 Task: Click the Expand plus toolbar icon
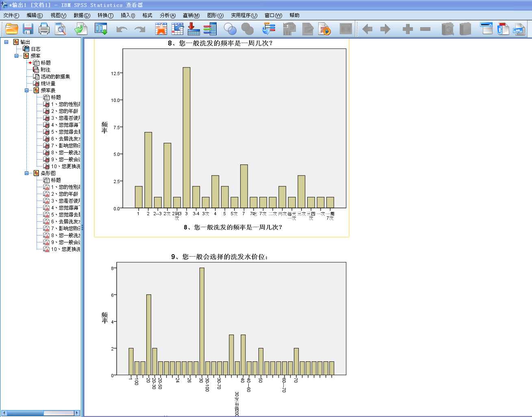tap(408, 29)
